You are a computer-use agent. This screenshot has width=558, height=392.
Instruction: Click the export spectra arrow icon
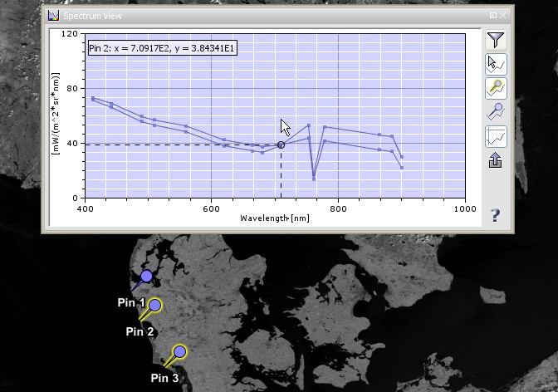[495, 161]
